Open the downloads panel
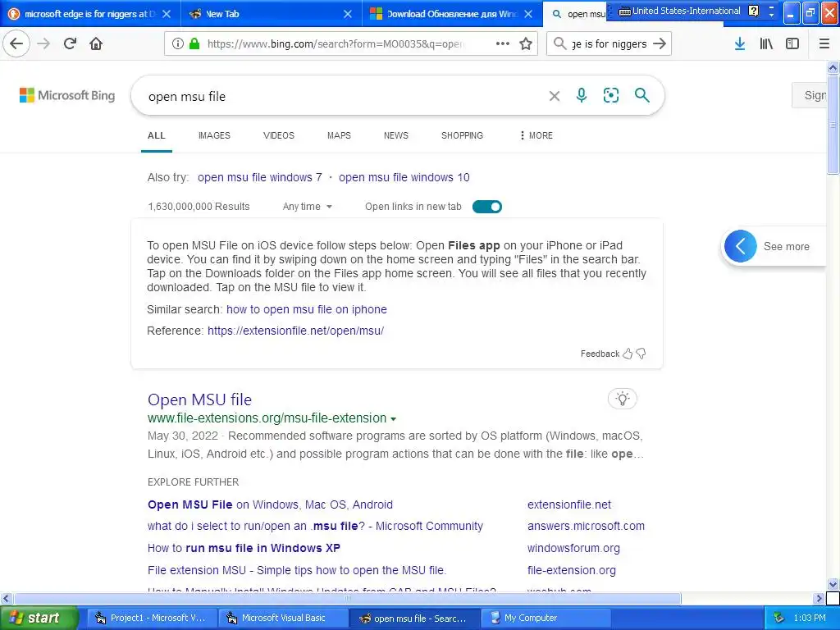Viewport: 840px width, 630px height. pyautogui.click(x=740, y=43)
